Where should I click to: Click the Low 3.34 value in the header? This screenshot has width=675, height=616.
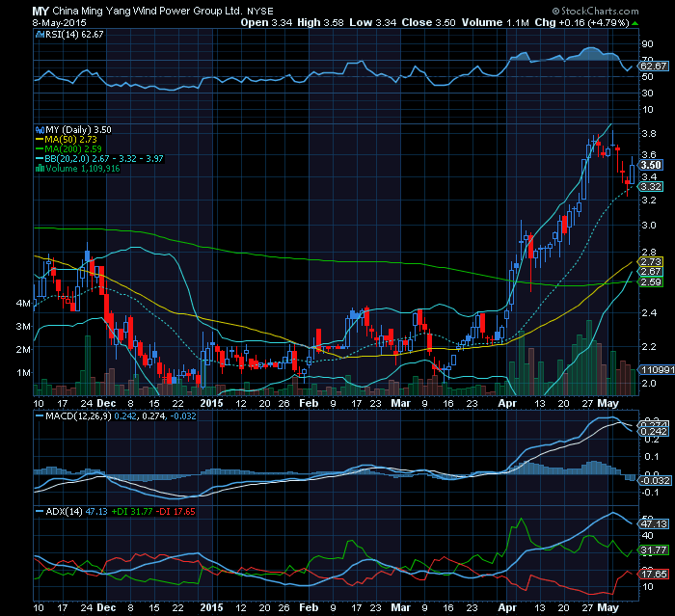(x=372, y=22)
